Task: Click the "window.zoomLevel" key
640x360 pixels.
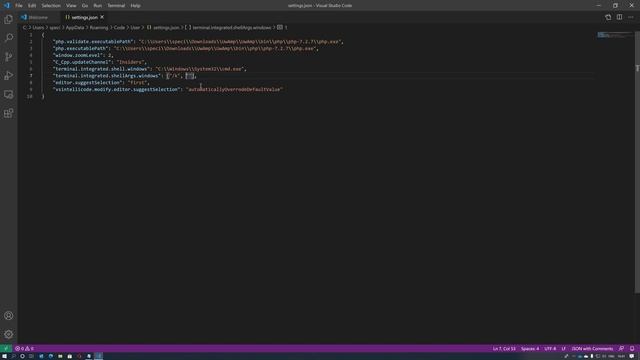Action: coord(77,56)
